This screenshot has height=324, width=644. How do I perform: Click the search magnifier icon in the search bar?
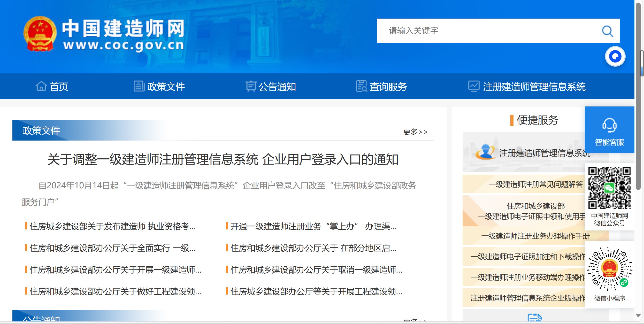coord(607,31)
